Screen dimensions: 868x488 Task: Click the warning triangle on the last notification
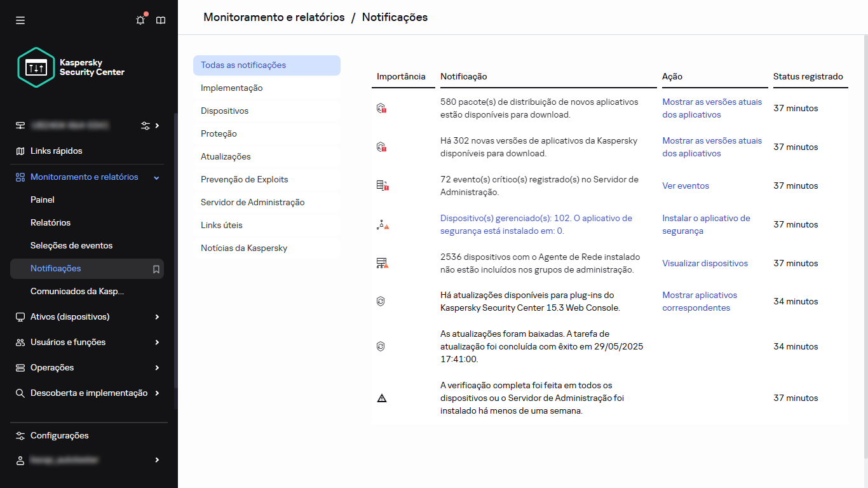pos(382,398)
